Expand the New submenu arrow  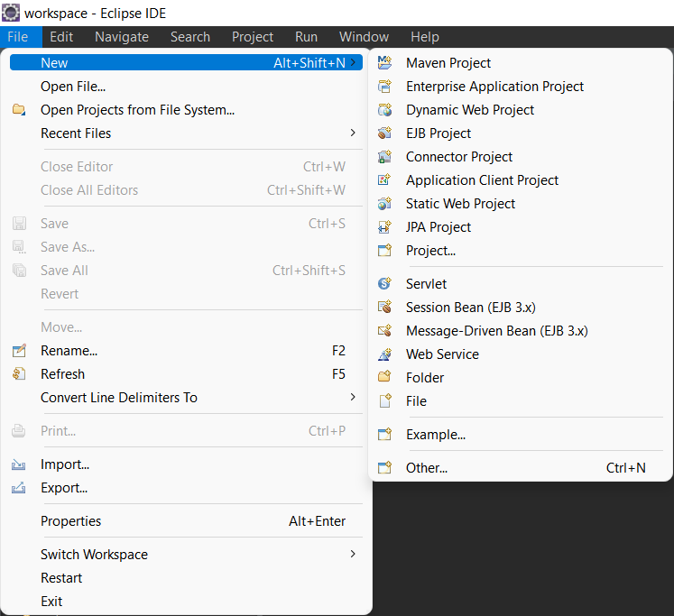click(x=353, y=63)
